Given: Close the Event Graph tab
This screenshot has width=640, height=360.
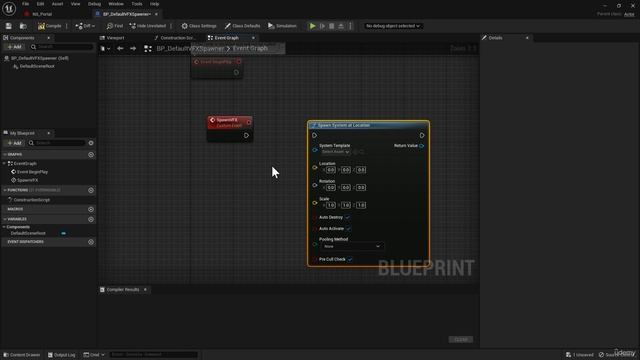Looking at the screenshot, I should [x=253, y=38].
